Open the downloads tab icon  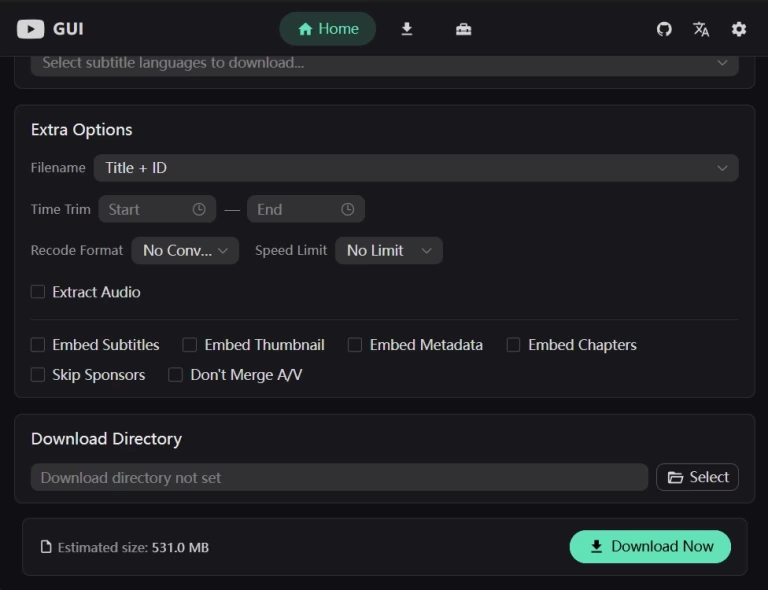point(407,29)
